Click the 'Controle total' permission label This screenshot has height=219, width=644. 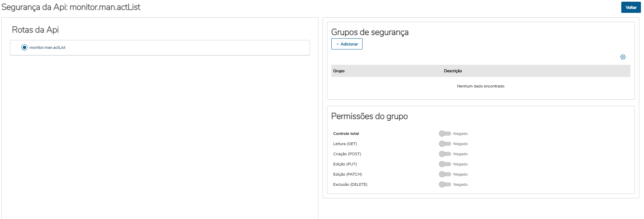point(346,134)
